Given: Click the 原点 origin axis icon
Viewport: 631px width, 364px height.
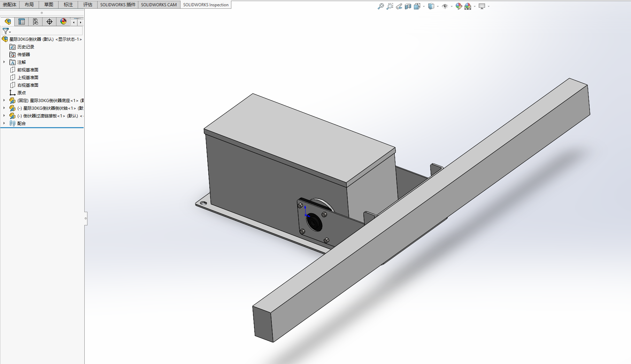Looking at the screenshot, I should click(x=13, y=93).
